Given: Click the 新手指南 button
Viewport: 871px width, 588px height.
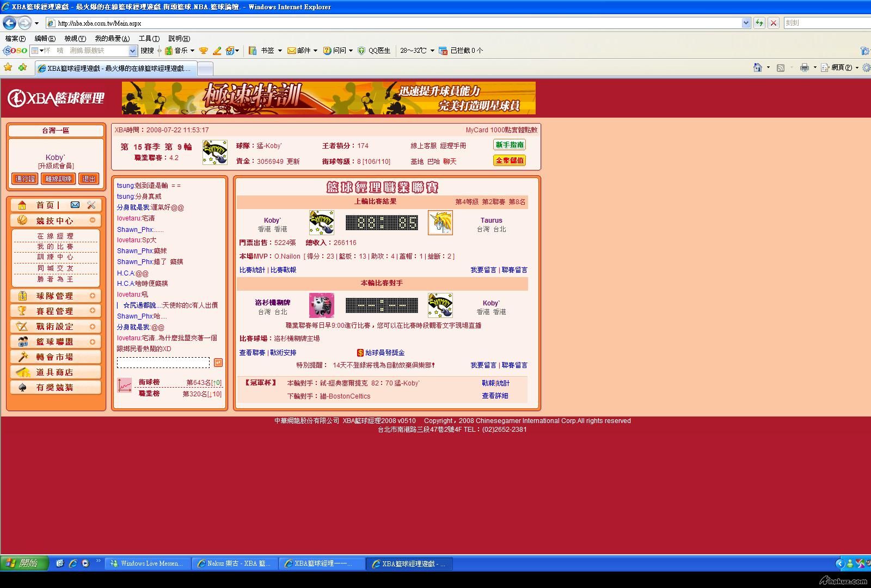Looking at the screenshot, I should (510, 145).
